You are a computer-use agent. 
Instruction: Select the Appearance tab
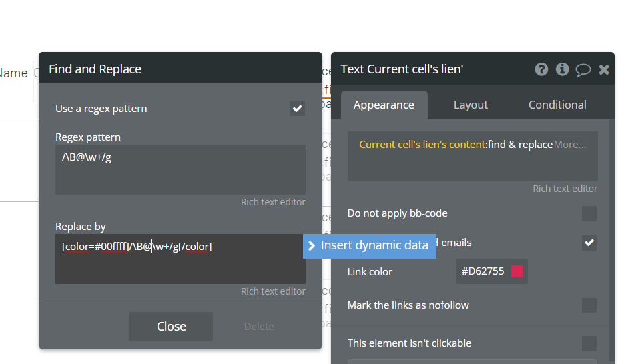point(384,105)
